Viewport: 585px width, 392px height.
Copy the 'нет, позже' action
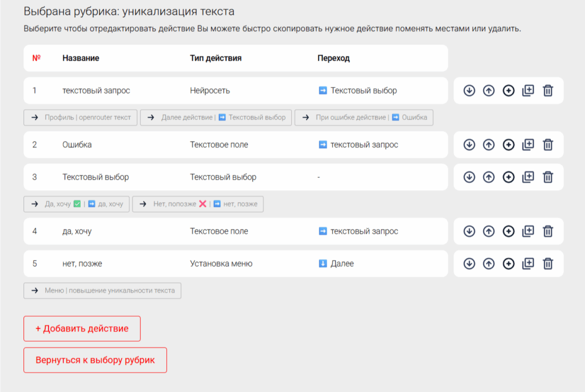coord(528,263)
